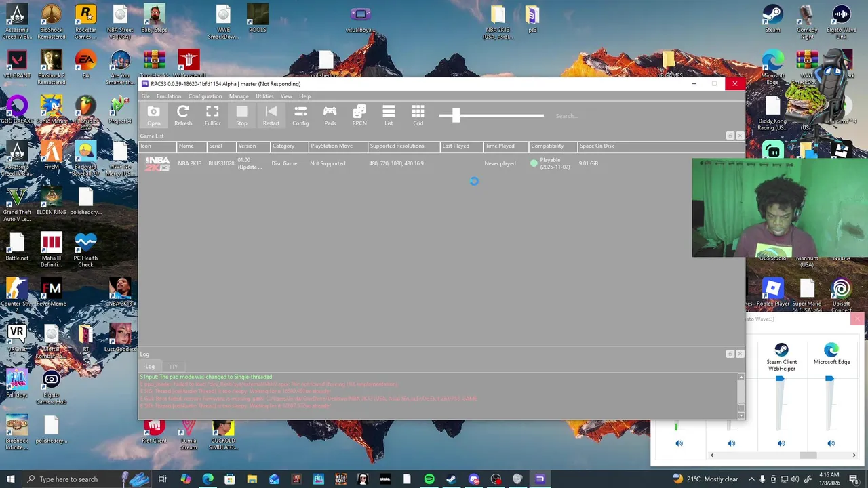Select the Elgato Camera Hub desktop icon
Screen dimensions: 868x488
click(51, 387)
